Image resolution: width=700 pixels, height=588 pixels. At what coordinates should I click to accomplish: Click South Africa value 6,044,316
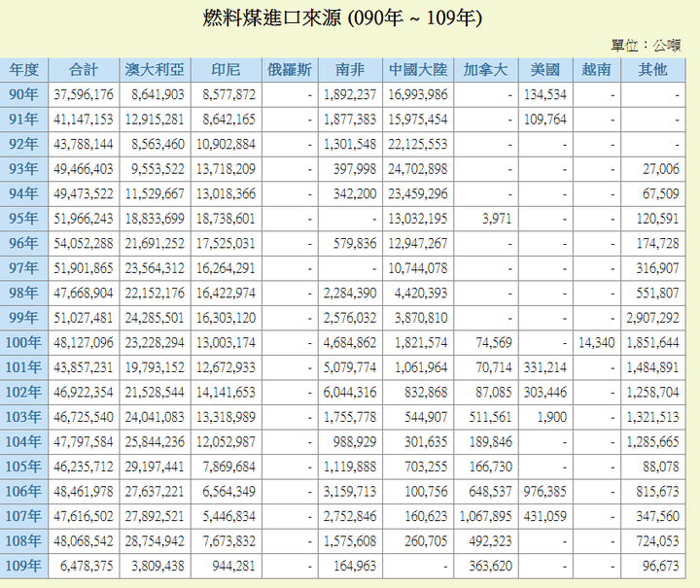tap(350, 392)
